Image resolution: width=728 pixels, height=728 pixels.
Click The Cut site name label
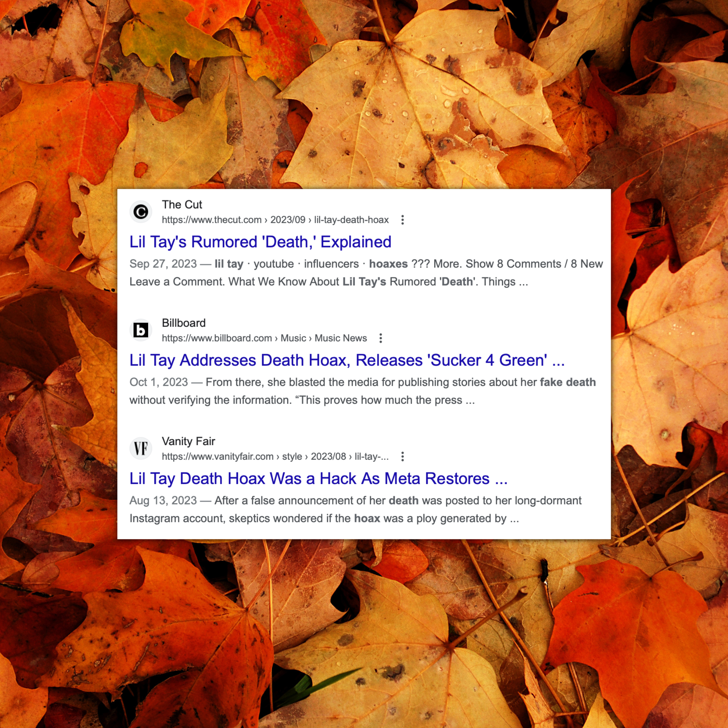coord(182,205)
